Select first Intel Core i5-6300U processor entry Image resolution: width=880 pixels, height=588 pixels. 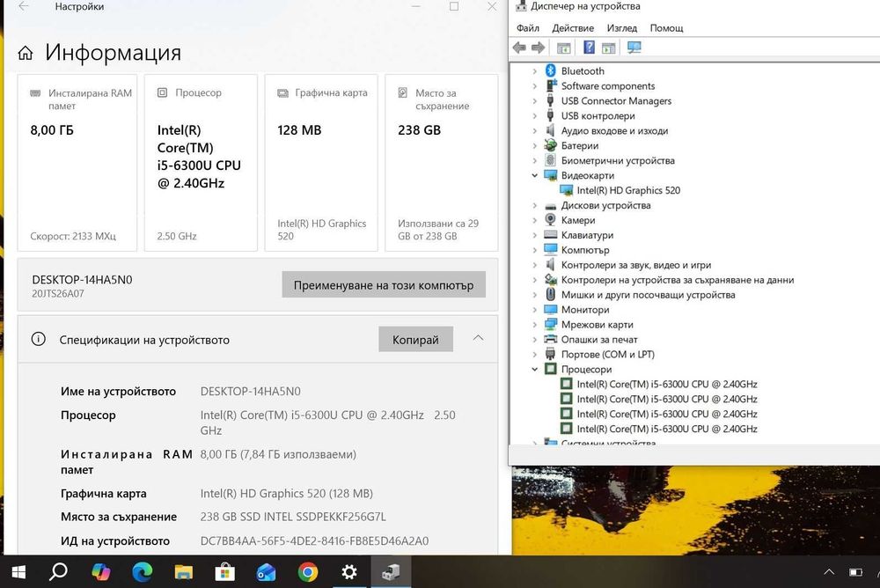(x=667, y=384)
